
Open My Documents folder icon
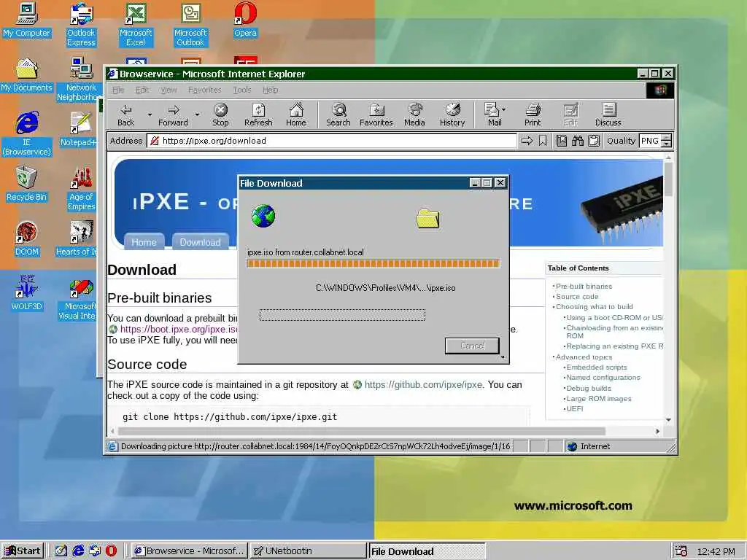(26, 75)
